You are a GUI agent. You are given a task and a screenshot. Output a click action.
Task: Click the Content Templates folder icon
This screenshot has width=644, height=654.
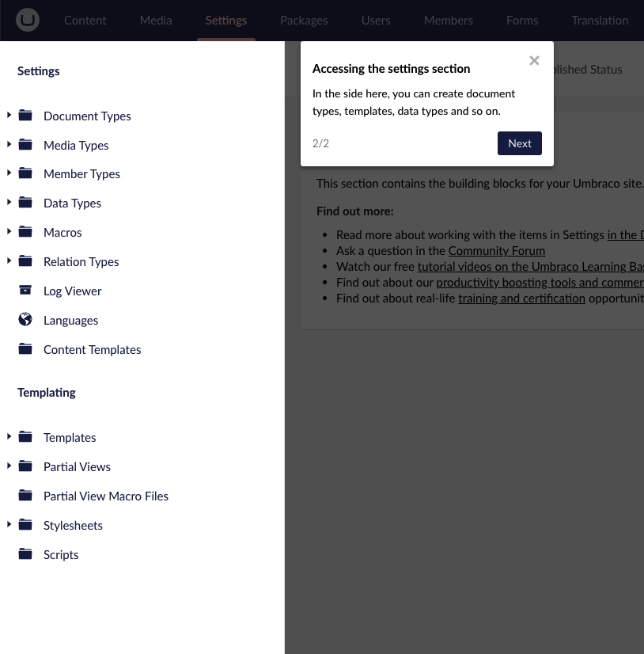click(x=25, y=348)
